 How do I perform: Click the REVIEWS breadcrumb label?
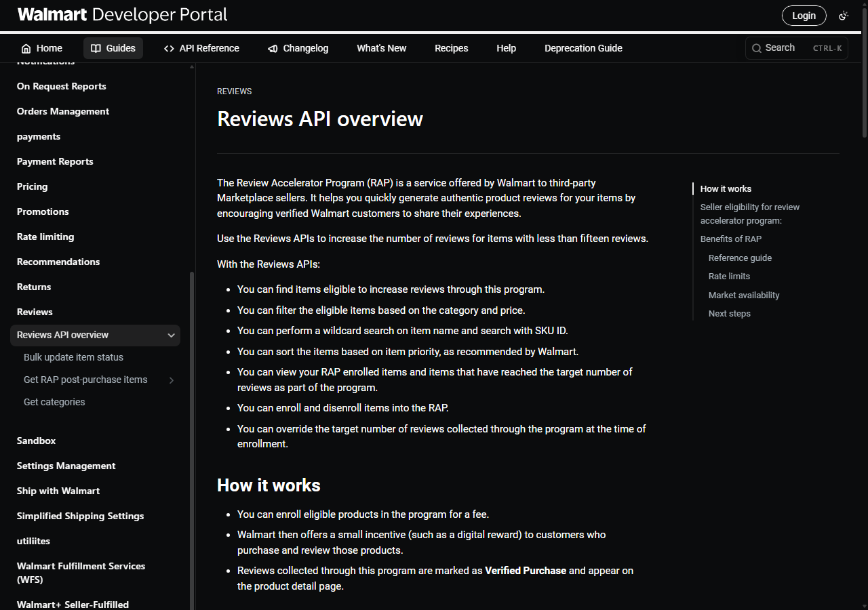(x=235, y=91)
